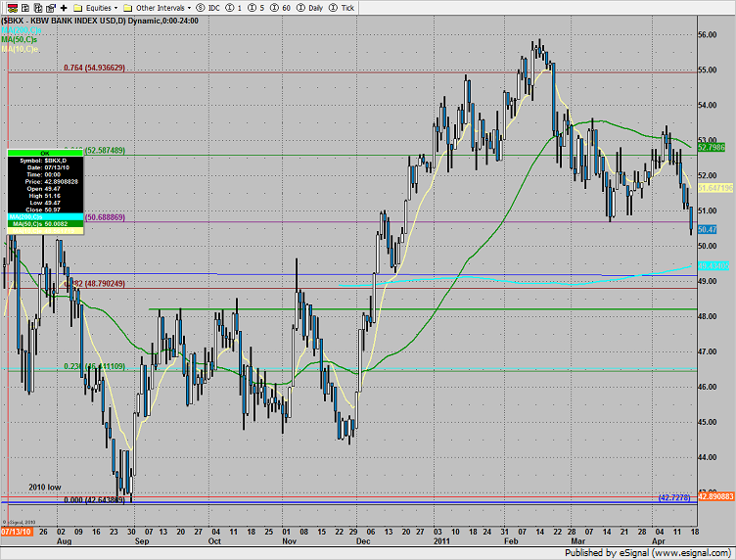Click the 42.890883 cursor price marker

pyautogui.click(x=715, y=496)
